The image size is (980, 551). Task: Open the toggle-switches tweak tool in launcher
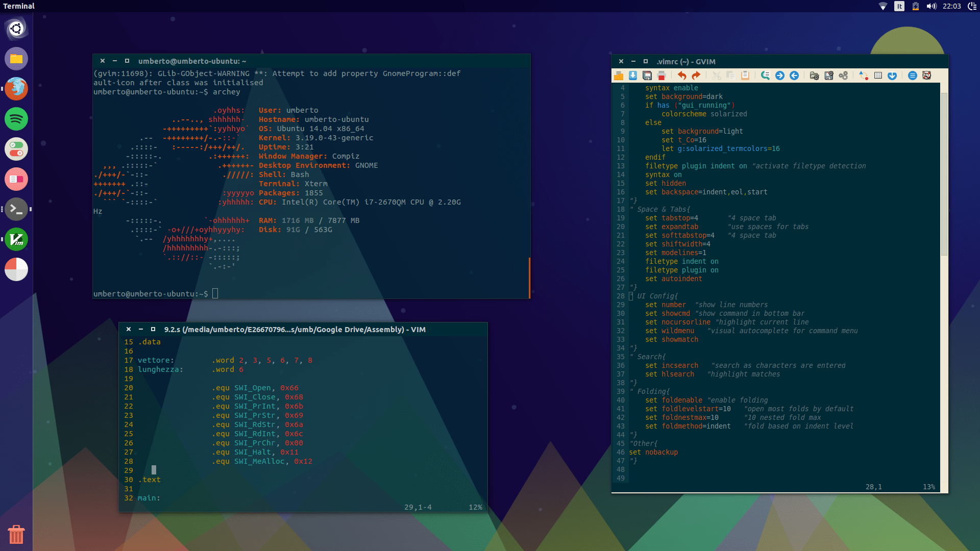[x=16, y=149]
